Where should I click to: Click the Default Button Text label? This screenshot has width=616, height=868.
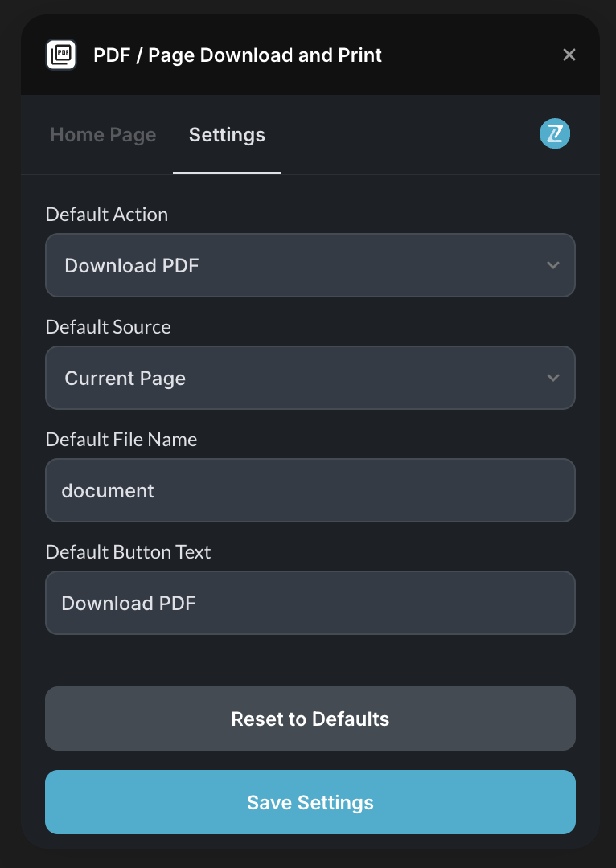point(129,552)
